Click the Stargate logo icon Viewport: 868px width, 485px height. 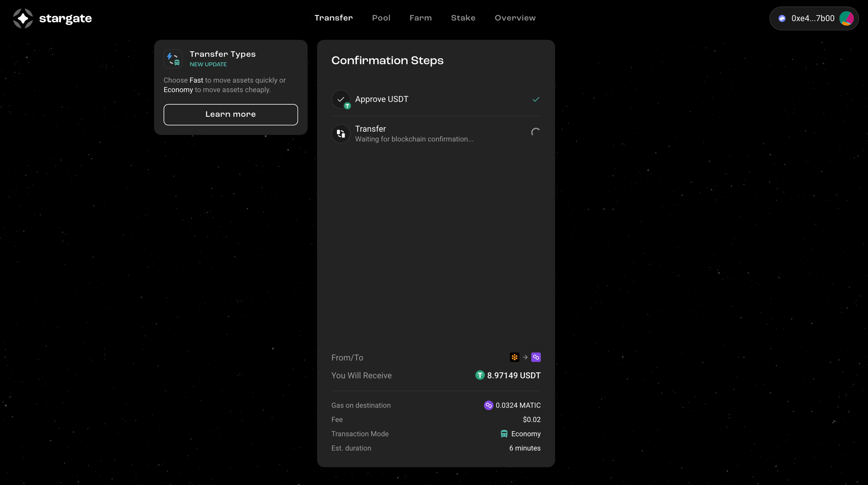[x=23, y=18]
